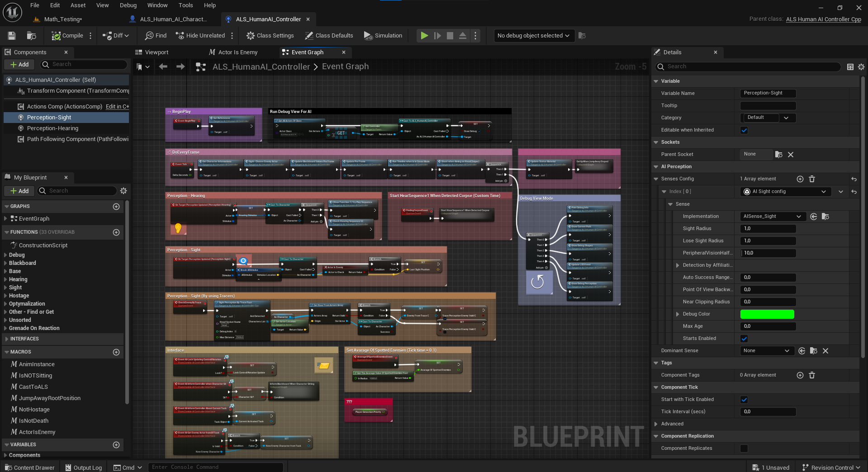Screen dimensions: 868x472
Task: Click the Browse in Content Browser icon
Action: point(31,36)
